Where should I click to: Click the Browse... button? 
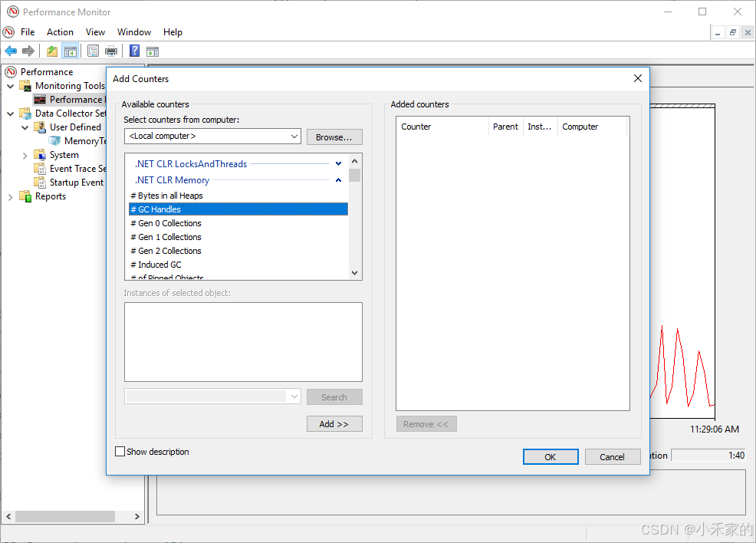[x=334, y=137]
